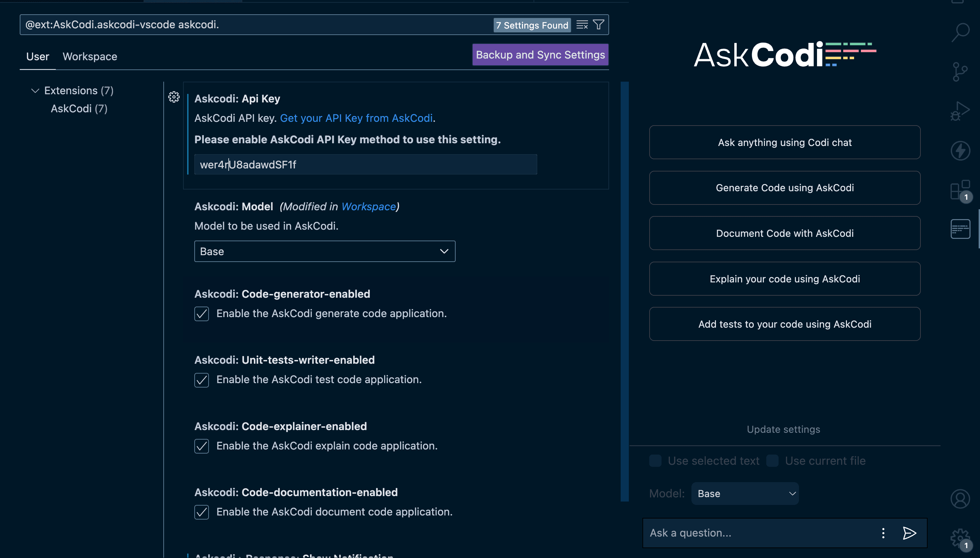This screenshot has width=980, height=558.
Task: Click the 7 Settings Found badge
Action: tap(532, 25)
